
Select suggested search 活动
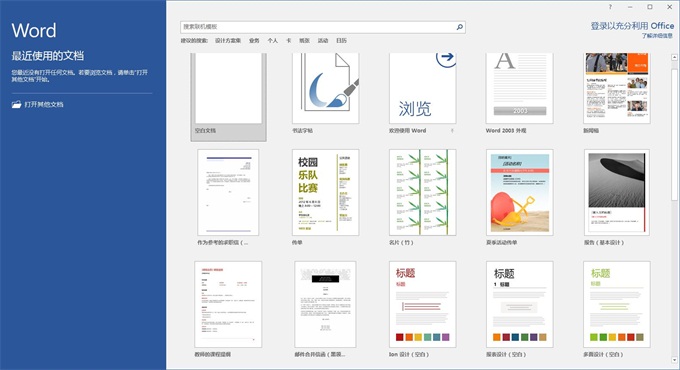tap(323, 41)
